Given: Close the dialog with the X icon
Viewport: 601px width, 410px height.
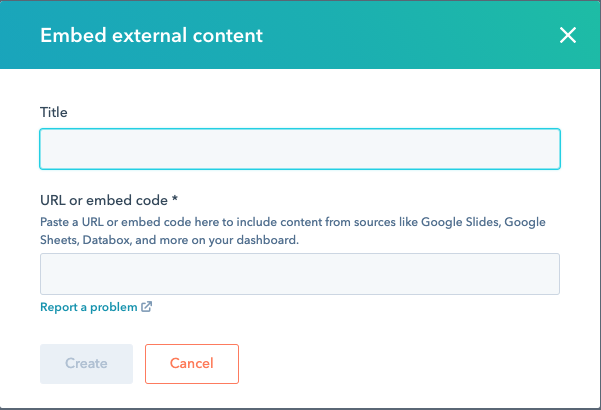Looking at the screenshot, I should click(x=568, y=36).
